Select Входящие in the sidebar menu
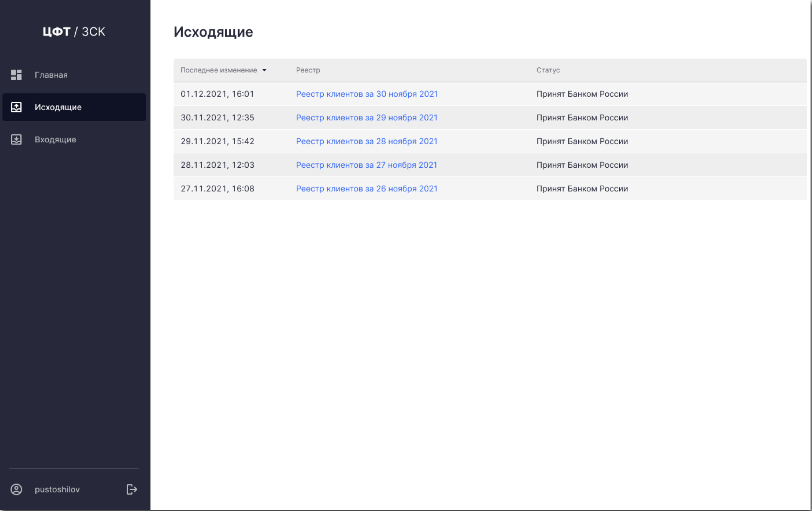 [x=55, y=139]
